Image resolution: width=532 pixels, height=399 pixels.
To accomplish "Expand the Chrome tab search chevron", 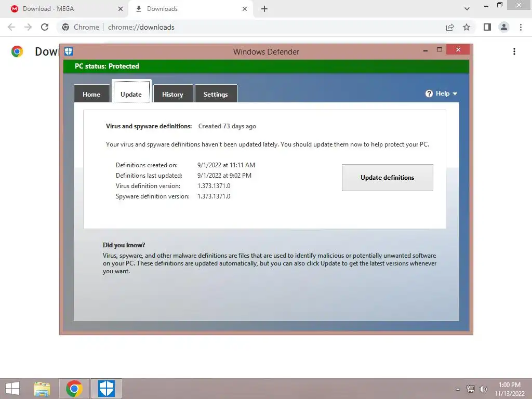I will (x=467, y=9).
